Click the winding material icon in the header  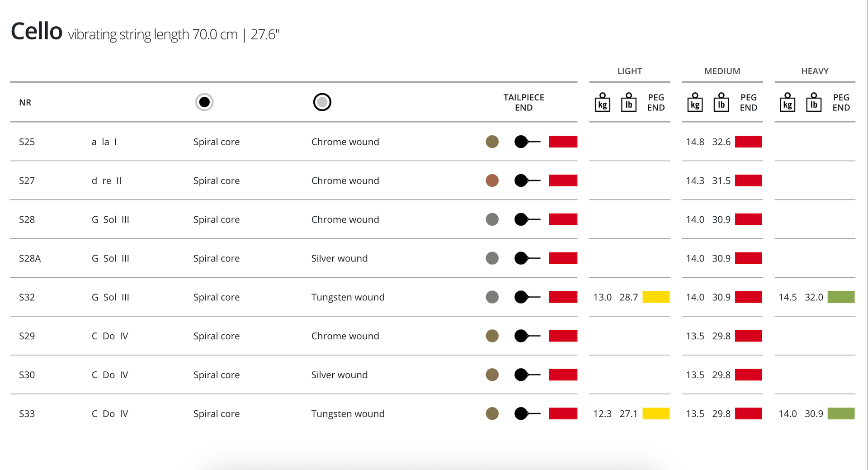point(322,102)
